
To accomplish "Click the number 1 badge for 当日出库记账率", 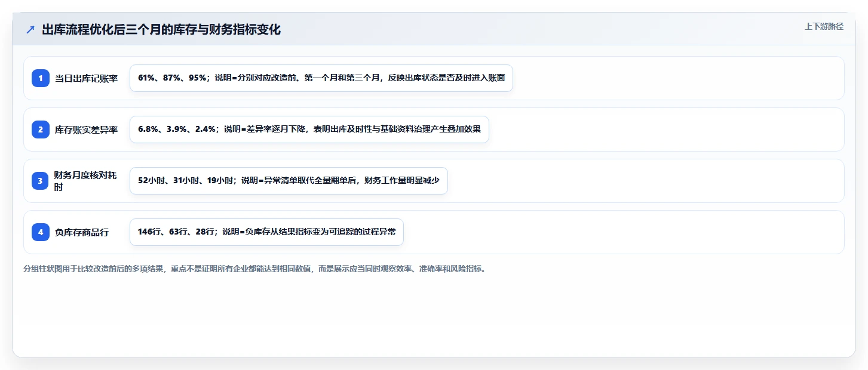I will [x=41, y=78].
